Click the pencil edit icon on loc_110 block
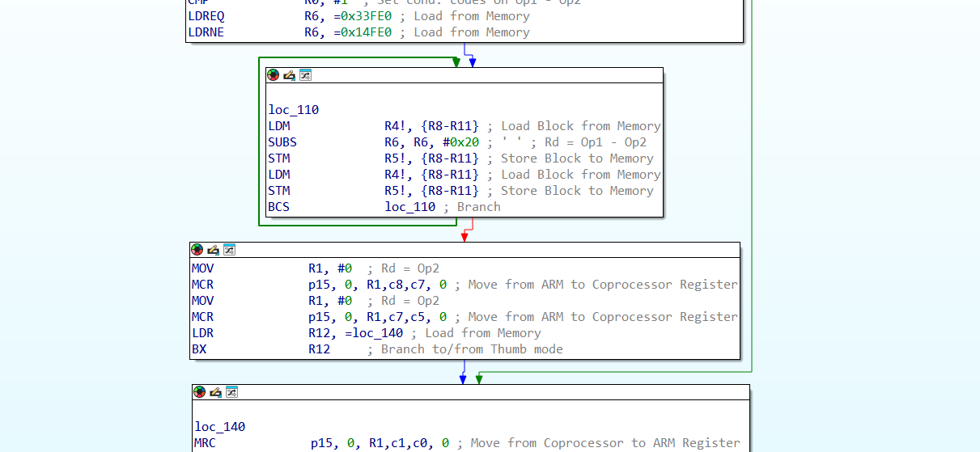 point(289,74)
